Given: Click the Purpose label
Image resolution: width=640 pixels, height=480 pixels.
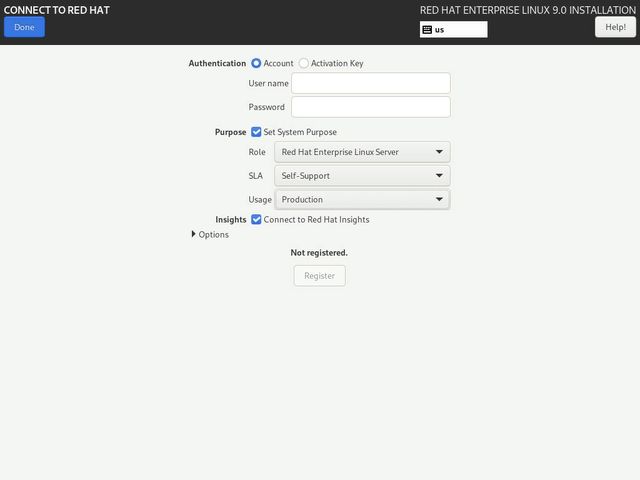Looking at the screenshot, I should coord(231,132).
